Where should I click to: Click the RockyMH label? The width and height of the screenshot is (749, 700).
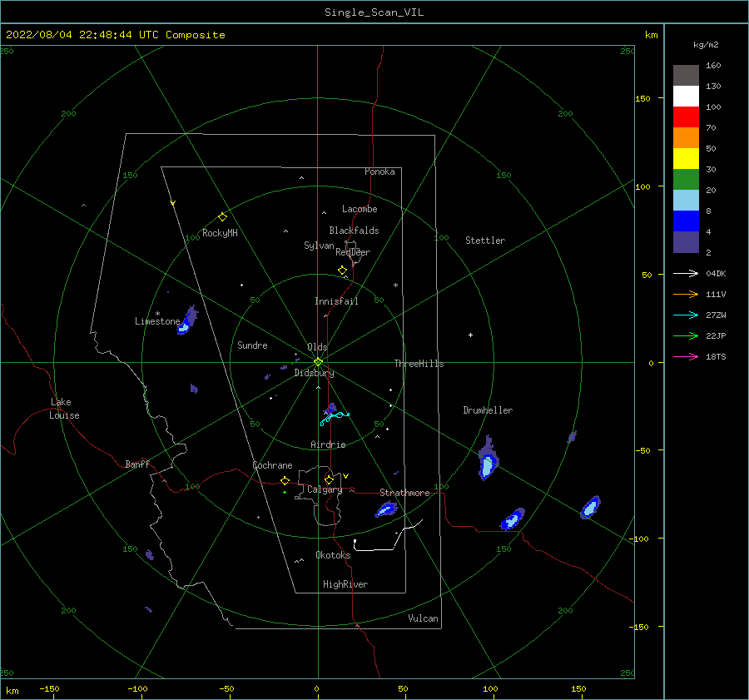220,233
